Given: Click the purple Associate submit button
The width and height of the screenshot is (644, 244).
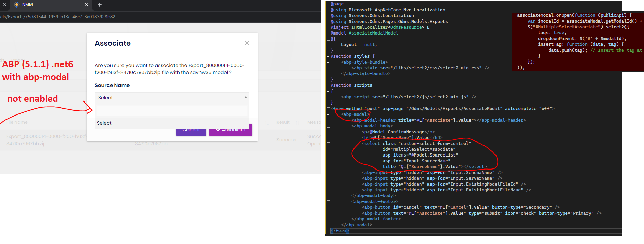Looking at the screenshot, I should pyautogui.click(x=230, y=131).
